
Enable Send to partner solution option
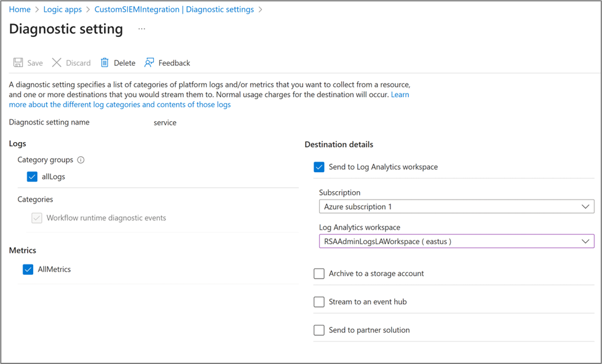[319, 330]
